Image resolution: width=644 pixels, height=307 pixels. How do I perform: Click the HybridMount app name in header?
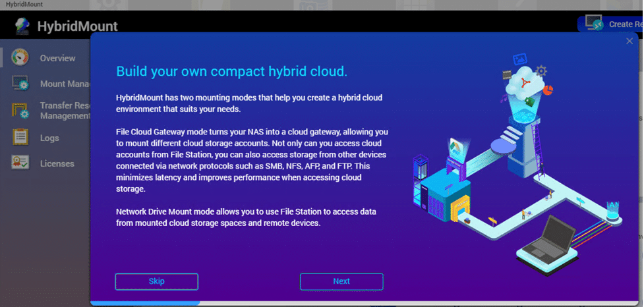click(x=78, y=26)
